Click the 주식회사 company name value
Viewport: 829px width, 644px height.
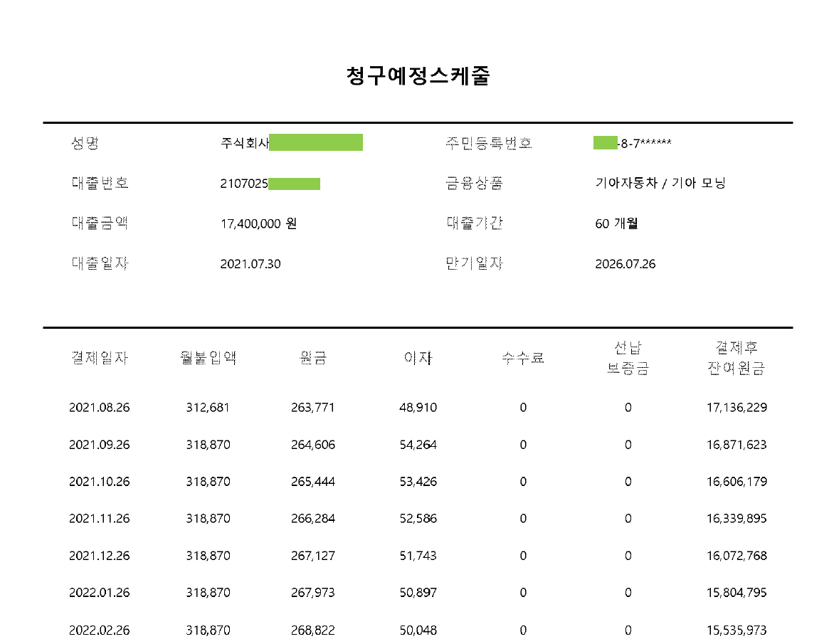click(245, 143)
